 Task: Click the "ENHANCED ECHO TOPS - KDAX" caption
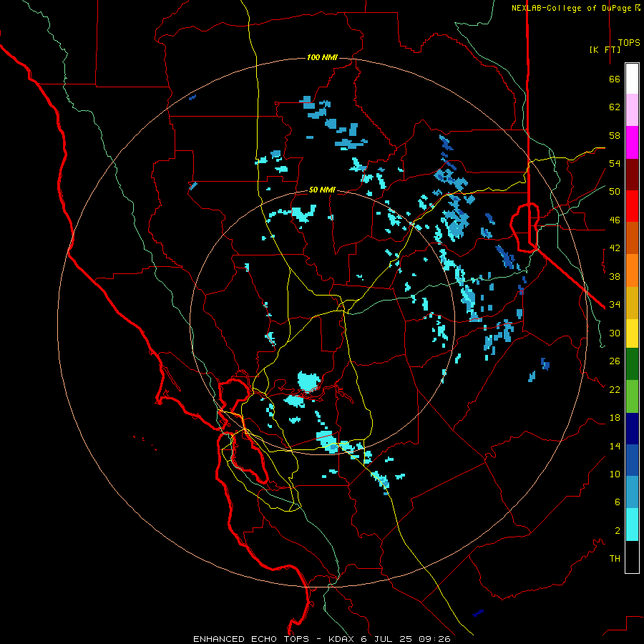point(273,639)
